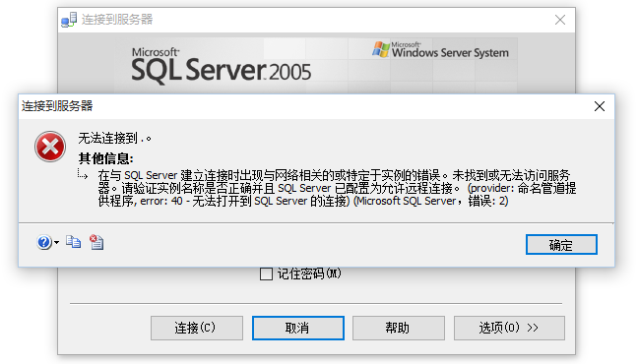
Task: Select the 无法连接到 . message text
Action: coord(115,139)
